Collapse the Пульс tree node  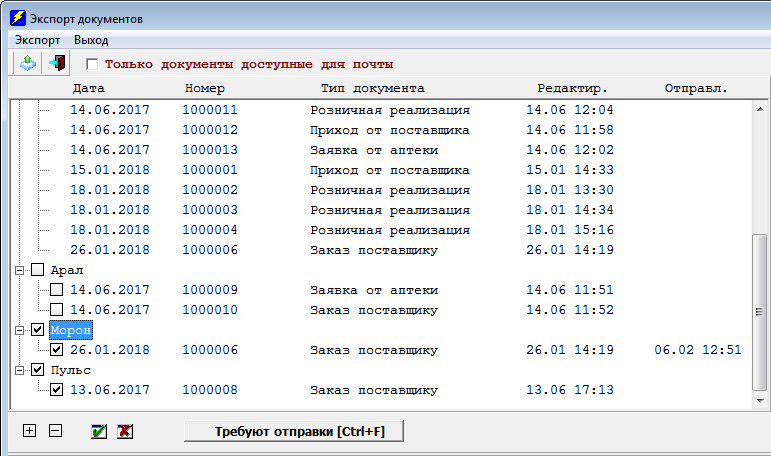19,370
